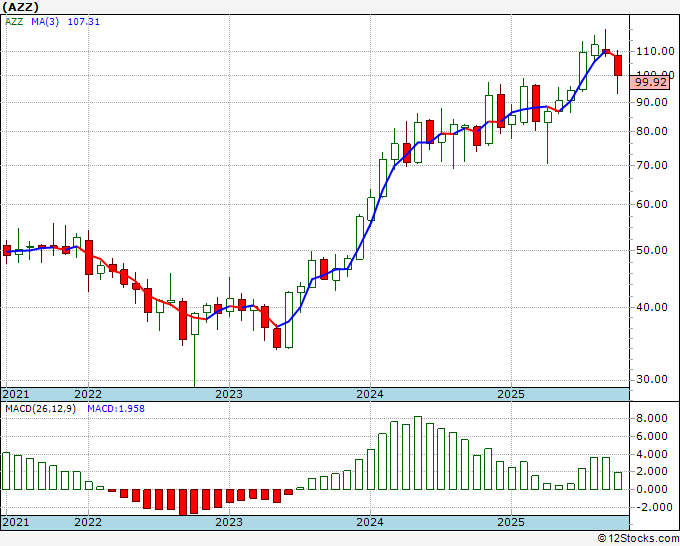Click the 0.000 MACD axis label
This screenshot has width=680, height=546.
coord(652,489)
